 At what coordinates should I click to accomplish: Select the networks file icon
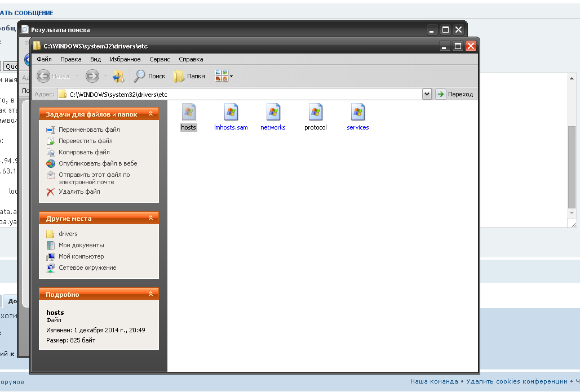tap(273, 113)
